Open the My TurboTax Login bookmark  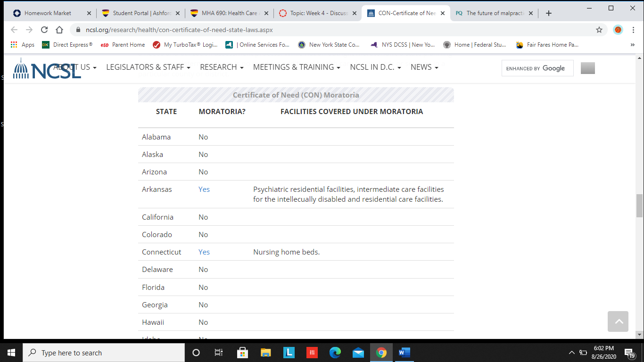pos(185,45)
